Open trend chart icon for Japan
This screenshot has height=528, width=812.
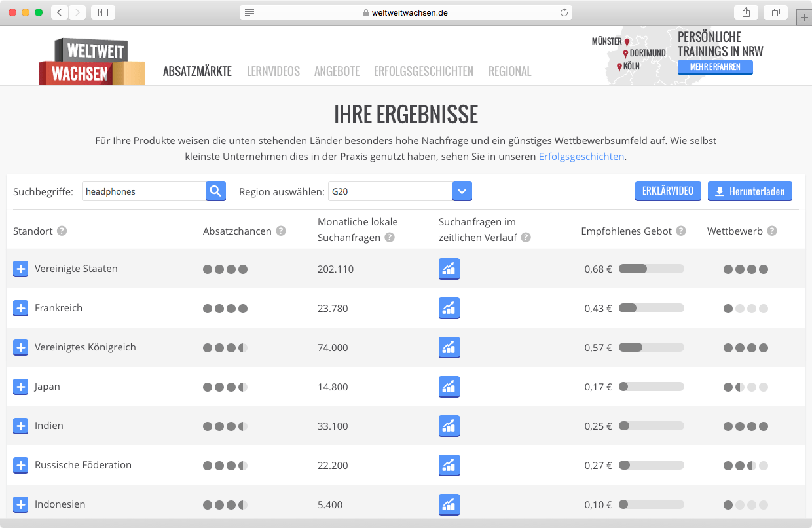(449, 387)
